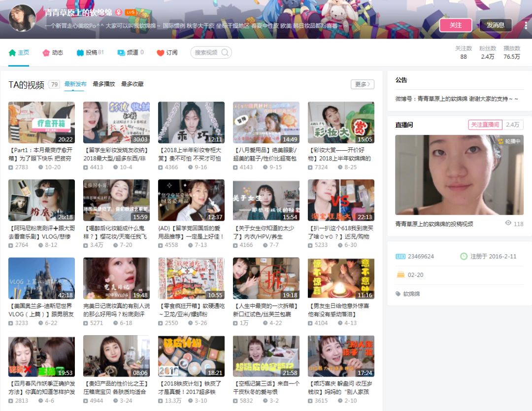This screenshot has height=411, width=532.
Task: Click the blue UID badge icon beside 23469624
Action: click(x=400, y=256)
